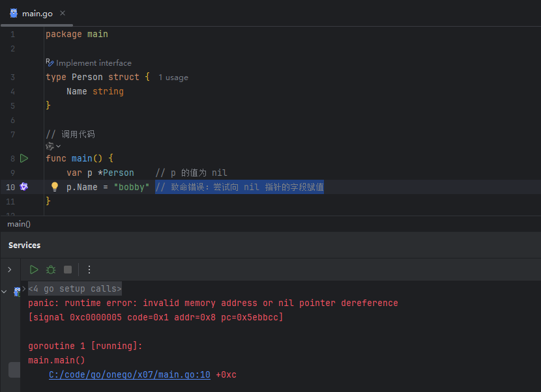Open the AI assistant dropdown above func main
Image resolution: width=541 pixels, height=392 pixels.
[x=53, y=146]
